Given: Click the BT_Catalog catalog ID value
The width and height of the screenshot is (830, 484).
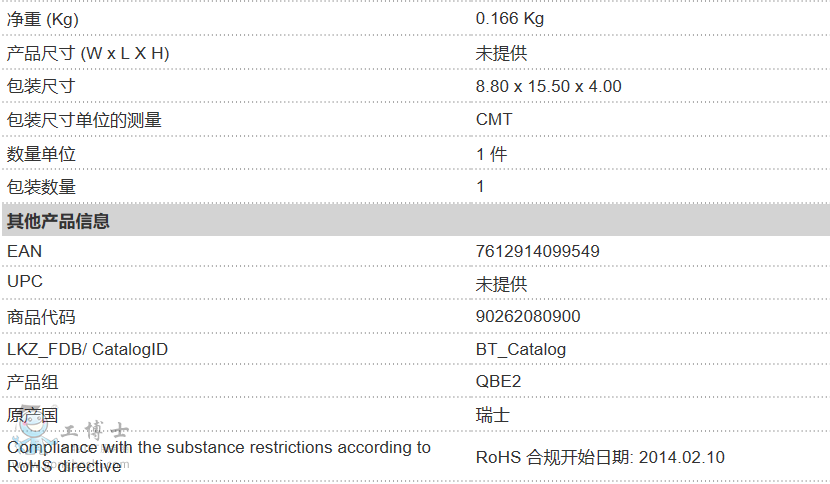Looking at the screenshot, I should click(x=520, y=349).
